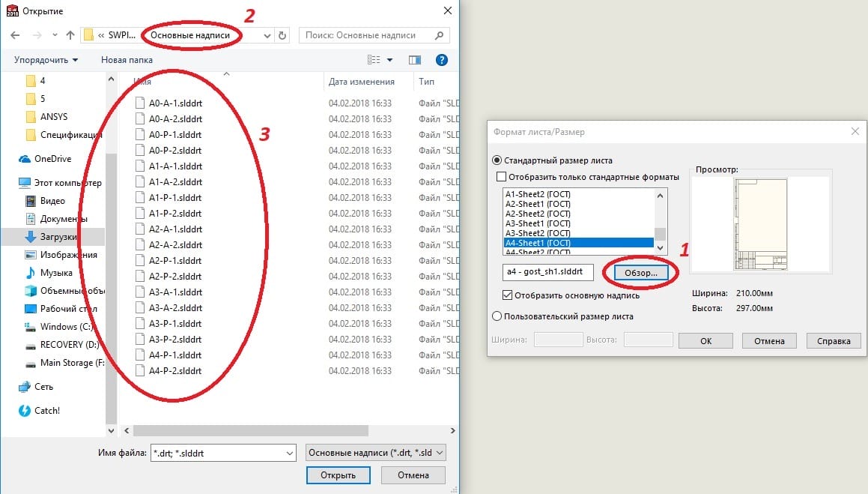Cancel the Open dialog

pyautogui.click(x=413, y=475)
